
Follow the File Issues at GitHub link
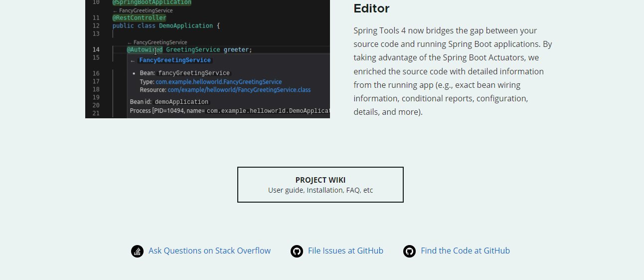(x=345, y=251)
